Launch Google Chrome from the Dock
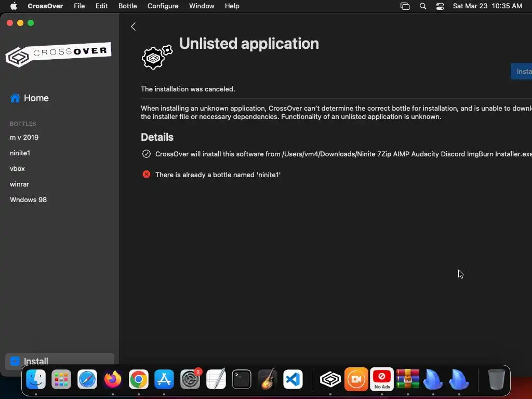Viewport: 532px width, 399px height. tap(138, 379)
